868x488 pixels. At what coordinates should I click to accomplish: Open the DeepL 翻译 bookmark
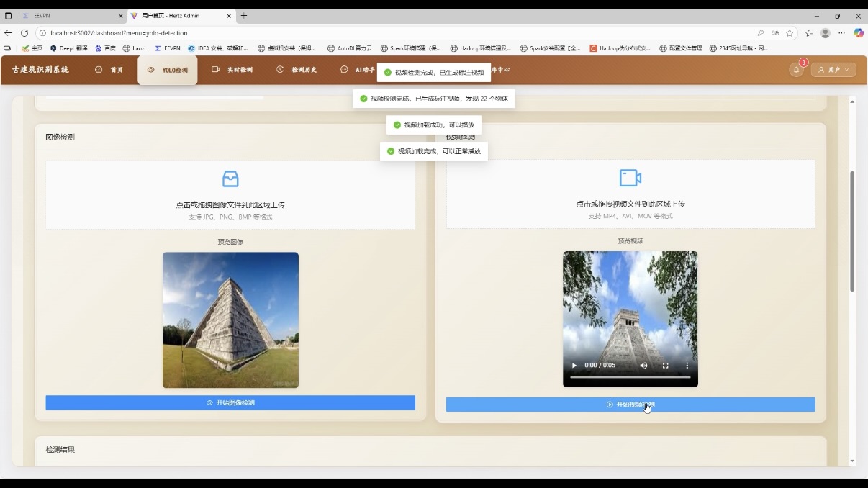coord(69,48)
